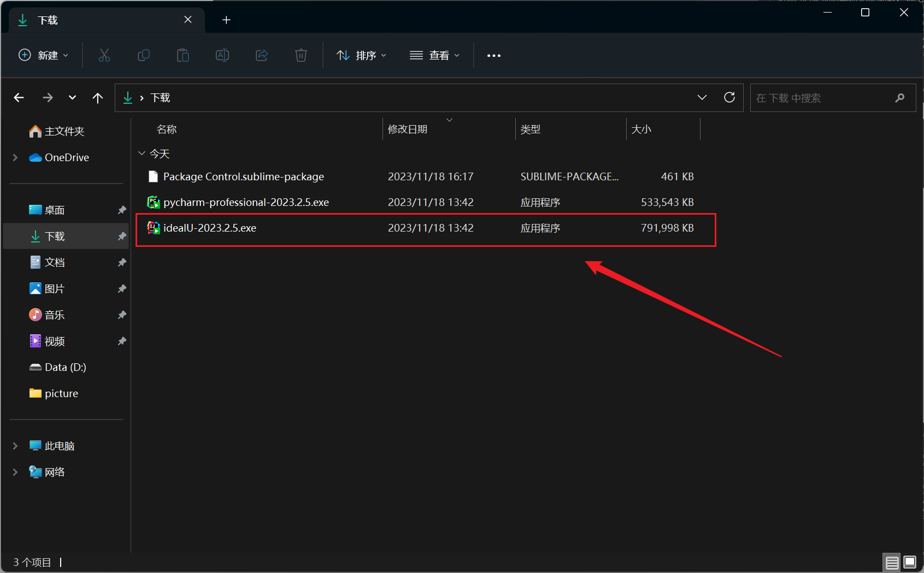
Task: Click the search magnifier icon
Action: (x=900, y=98)
